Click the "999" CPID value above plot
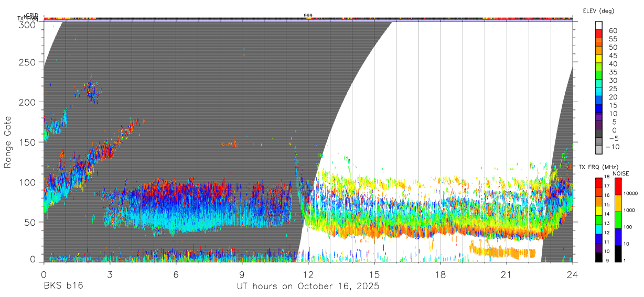 point(308,16)
